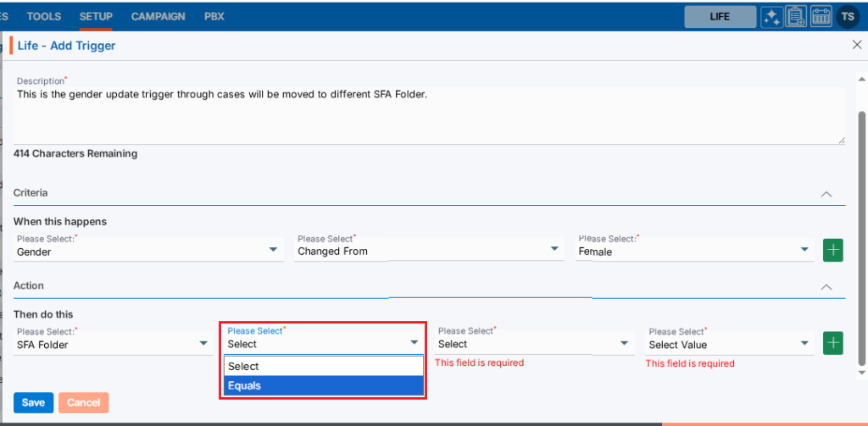Click the Save button

pos(33,402)
